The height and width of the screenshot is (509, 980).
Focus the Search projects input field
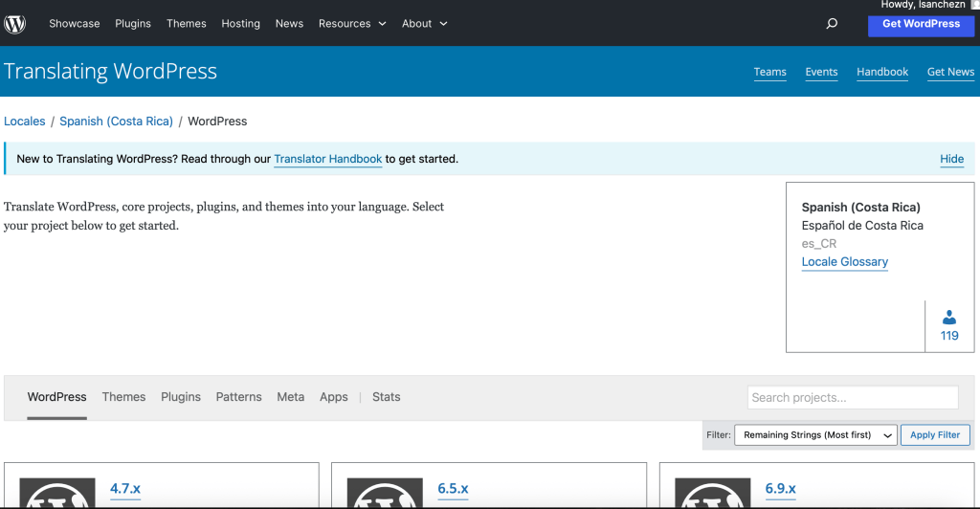(x=852, y=398)
